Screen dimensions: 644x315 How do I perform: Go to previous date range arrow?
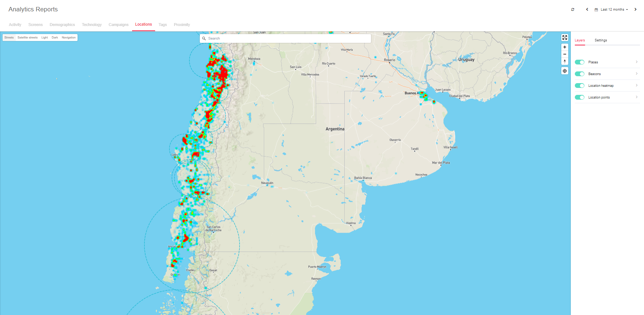point(587,10)
